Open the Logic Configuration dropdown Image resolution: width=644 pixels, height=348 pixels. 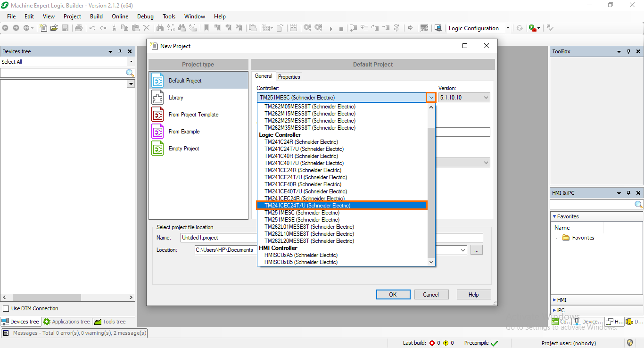tap(508, 28)
